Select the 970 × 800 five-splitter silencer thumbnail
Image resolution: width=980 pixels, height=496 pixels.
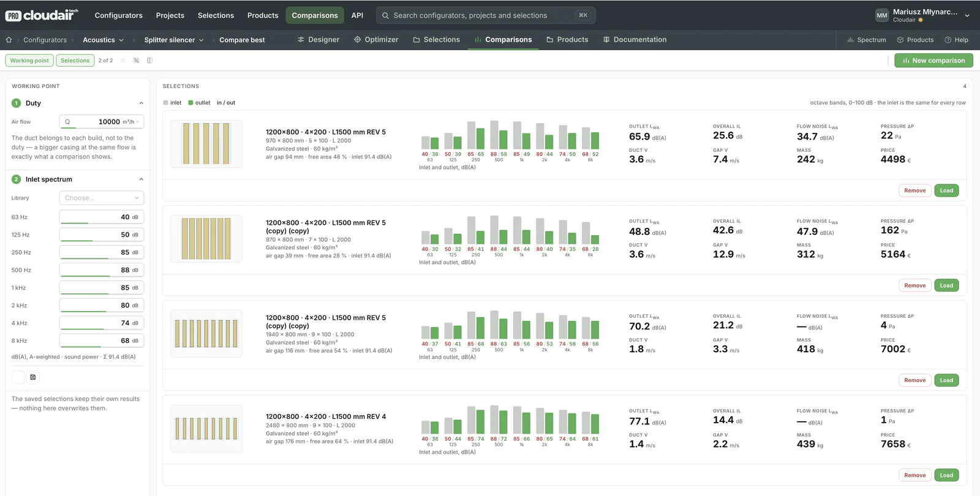click(206, 144)
